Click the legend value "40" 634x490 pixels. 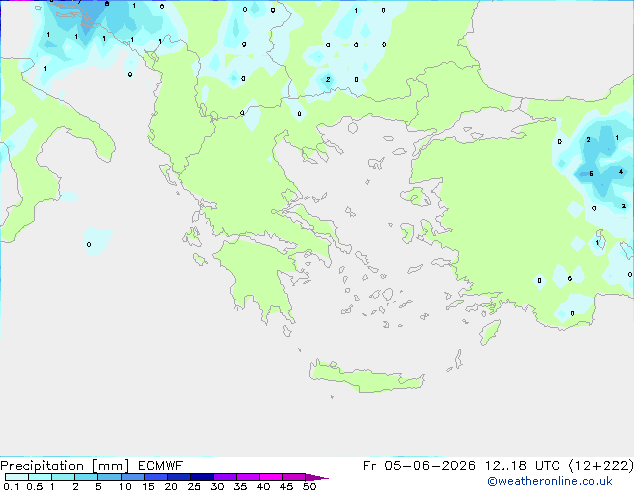[x=263, y=486]
